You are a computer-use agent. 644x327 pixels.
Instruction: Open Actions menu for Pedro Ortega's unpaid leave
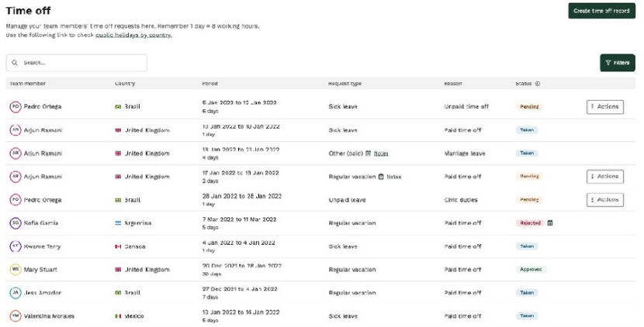pyautogui.click(x=604, y=200)
